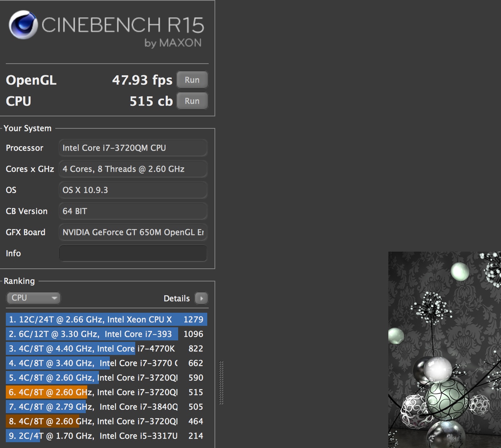Select ranking entry 2 scoring 1096
Screen dimensions: 501x448
[107, 334]
